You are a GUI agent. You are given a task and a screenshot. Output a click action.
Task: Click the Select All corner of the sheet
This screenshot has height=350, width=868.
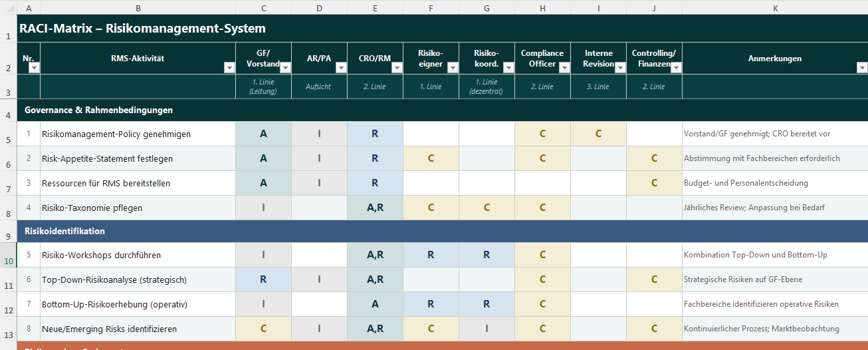click(8, 7)
